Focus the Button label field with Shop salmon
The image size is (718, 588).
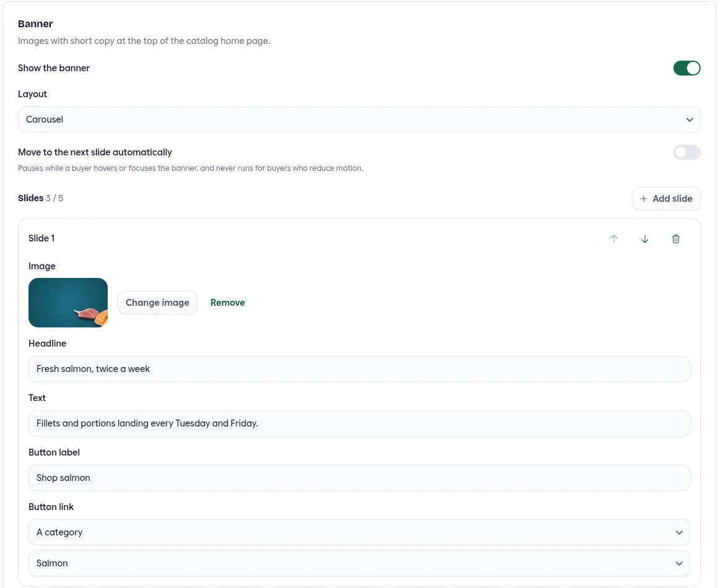point(359,478)
